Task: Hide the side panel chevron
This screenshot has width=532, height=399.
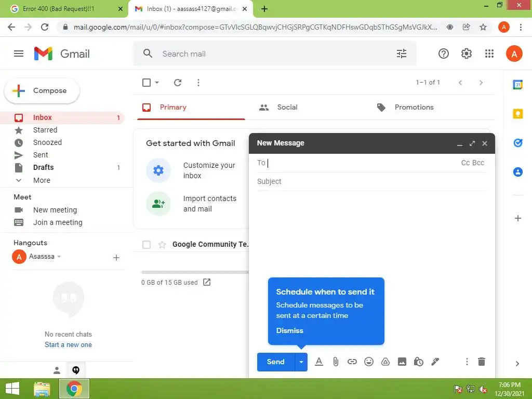Action: 517,364
